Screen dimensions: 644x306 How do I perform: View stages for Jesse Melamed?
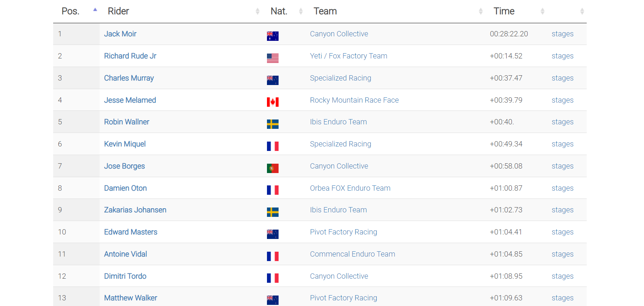click(562, 100)
